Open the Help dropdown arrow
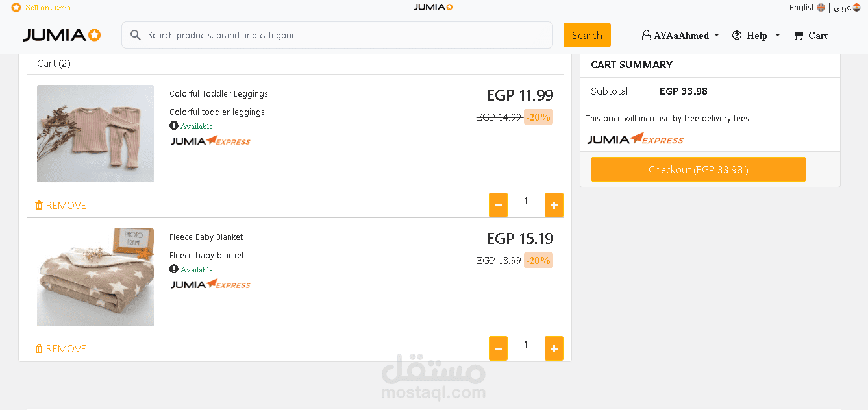This screenshot has width=868, height=410. click(x=778, y=36)
